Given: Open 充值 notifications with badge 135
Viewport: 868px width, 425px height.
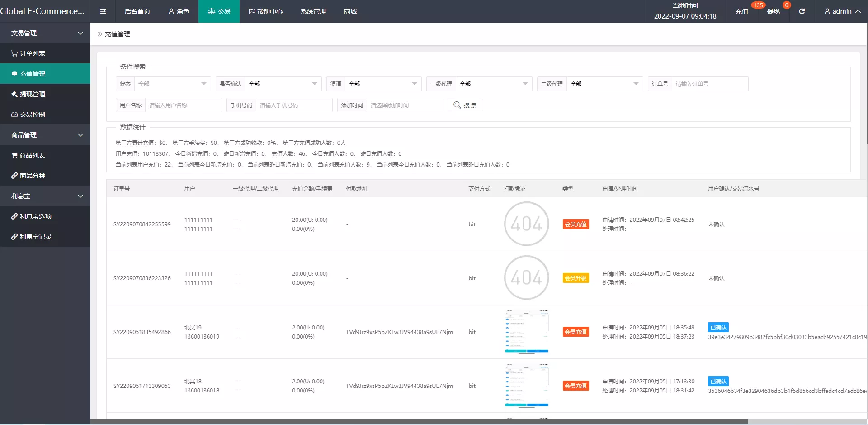Looking at the screenshot, I should pos(741,11).
